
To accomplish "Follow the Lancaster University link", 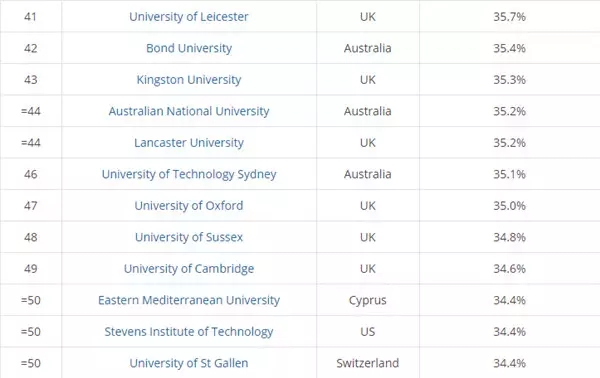I will pos(189,143).
